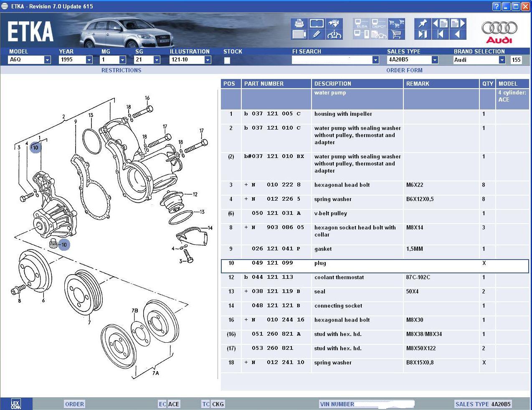The height and width of the screenshot is (410, 532).
Task: Click the REMARK column header
Action: point(441,84)
